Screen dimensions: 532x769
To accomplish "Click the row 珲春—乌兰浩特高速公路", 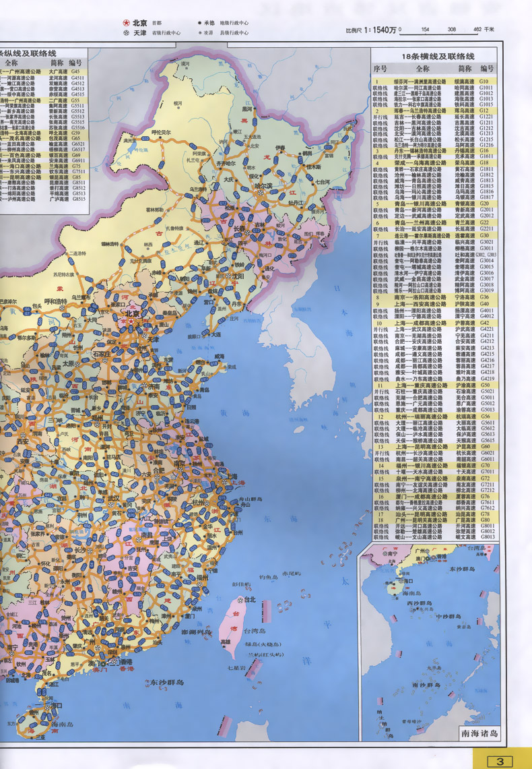I will (x=434, y=111).
